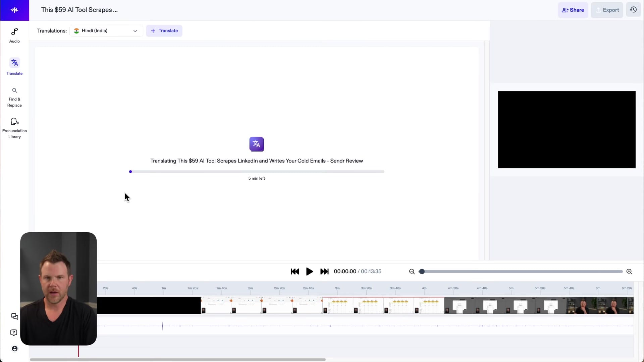The width and height of the screenshot is (644, 362).
Task: Click the center translate icon above progress text
Action: click(257, 144)
